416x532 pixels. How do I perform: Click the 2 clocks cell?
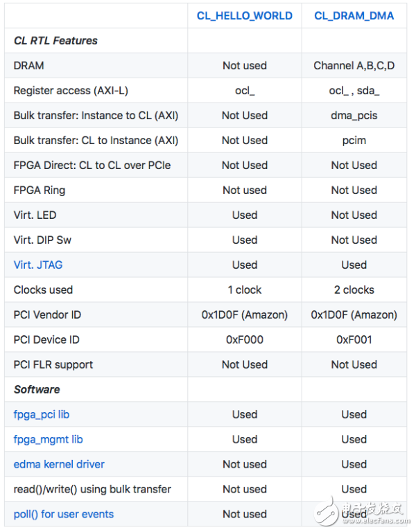point(354,290)
